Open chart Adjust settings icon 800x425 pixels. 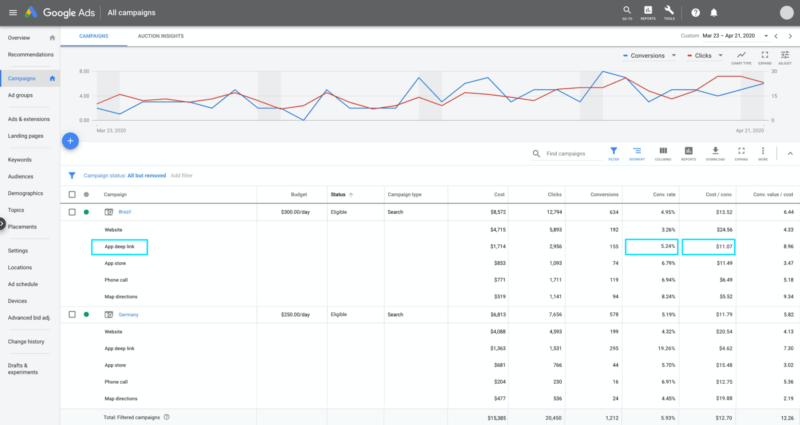coord(785,57)
